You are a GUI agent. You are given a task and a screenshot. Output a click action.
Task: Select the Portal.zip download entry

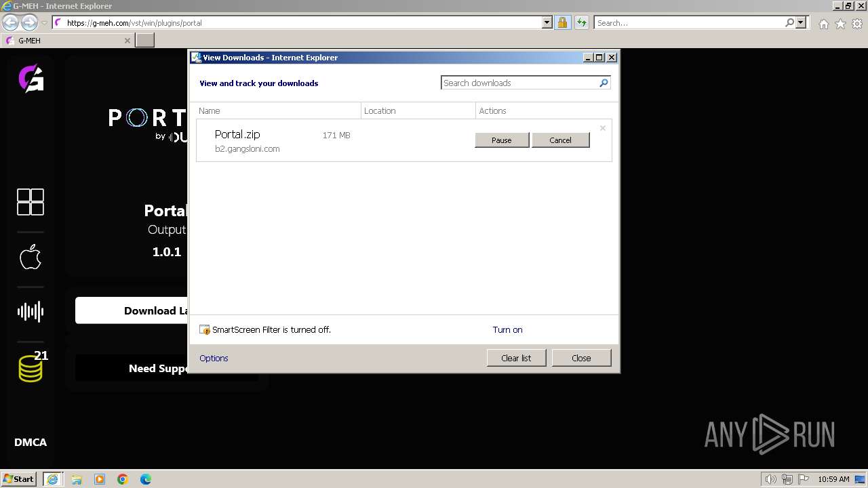point(404,140)
